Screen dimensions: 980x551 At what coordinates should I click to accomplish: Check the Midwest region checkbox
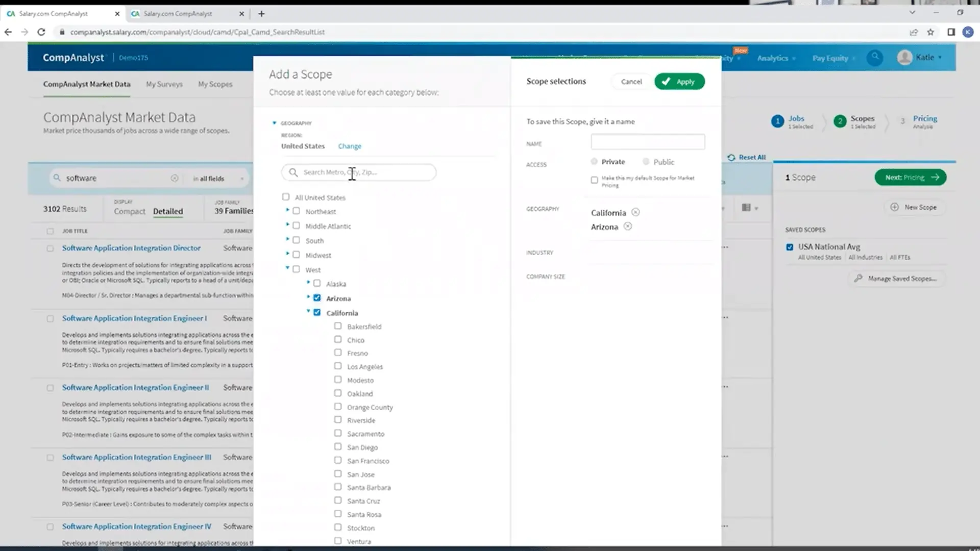tap(296, 254)
